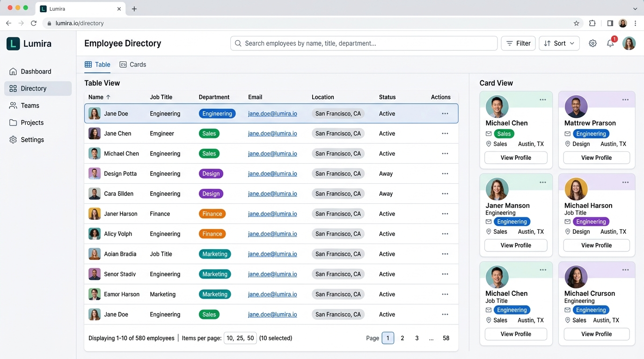Open the Filter dropdown
Viewport: 644px width, 359px height.
coord(519,43)
